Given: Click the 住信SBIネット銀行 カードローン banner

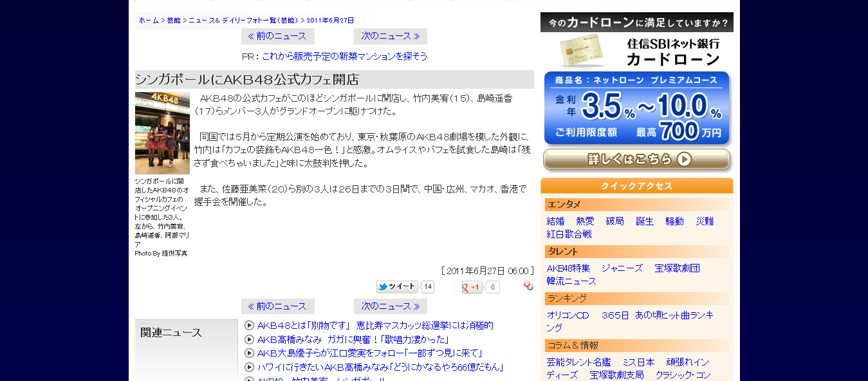Looking at the screenshot, I should click(x=637, y=51).
